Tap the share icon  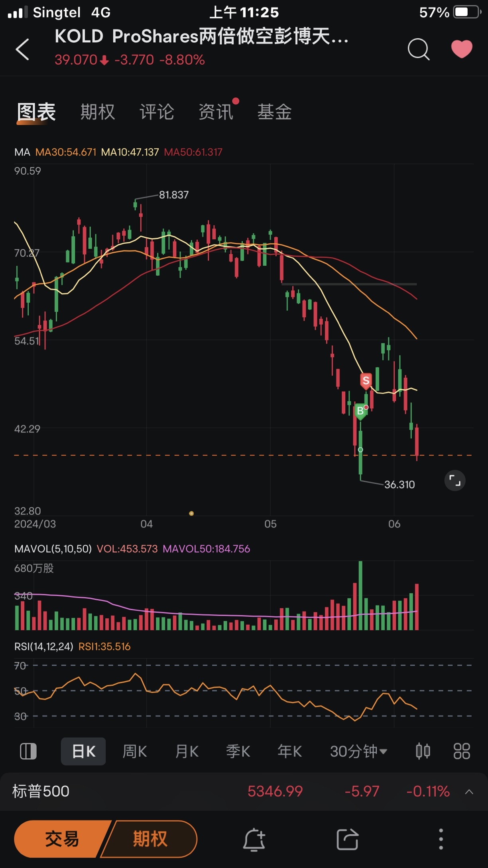[347, 839]
